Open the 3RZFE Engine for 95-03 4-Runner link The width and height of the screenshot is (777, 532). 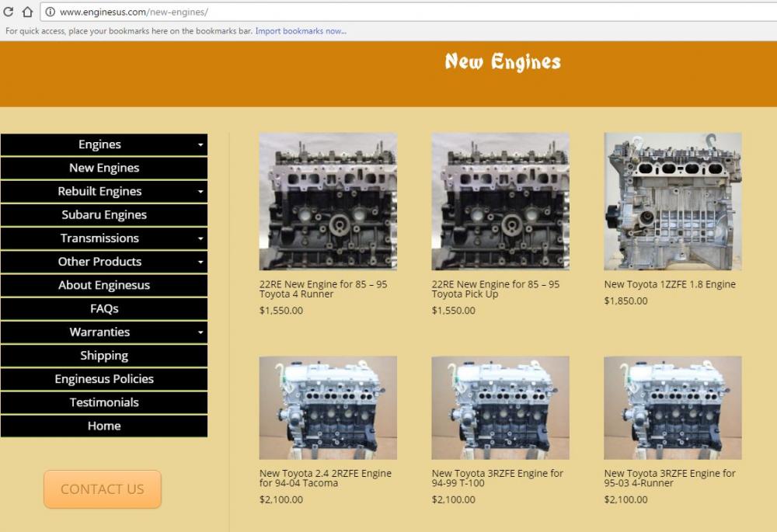(x=669, y=478)
